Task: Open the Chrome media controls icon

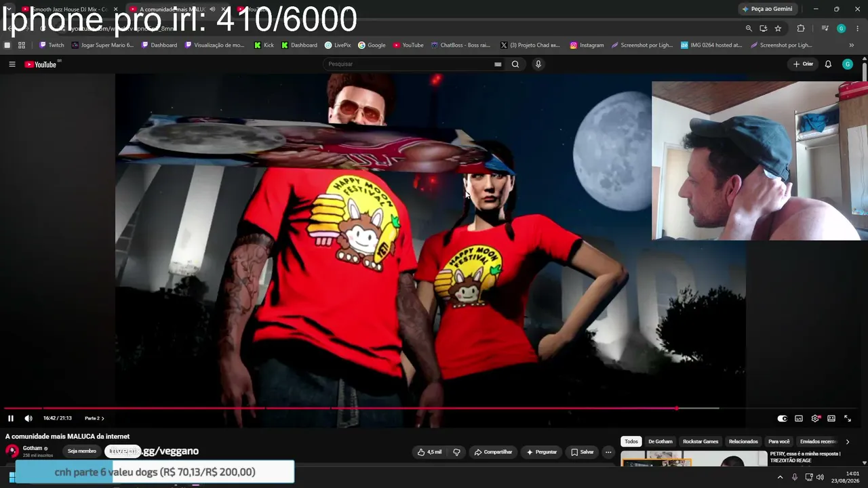Action: (825, 28)
